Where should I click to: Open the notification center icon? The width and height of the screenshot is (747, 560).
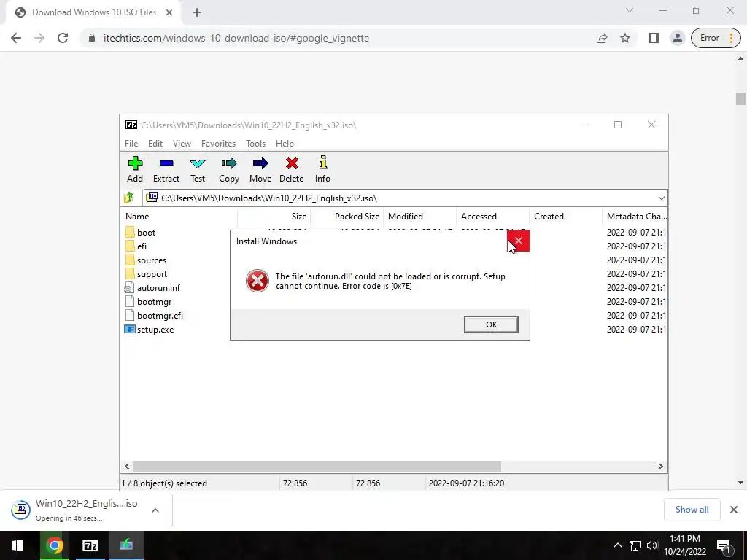click(724, 545)
